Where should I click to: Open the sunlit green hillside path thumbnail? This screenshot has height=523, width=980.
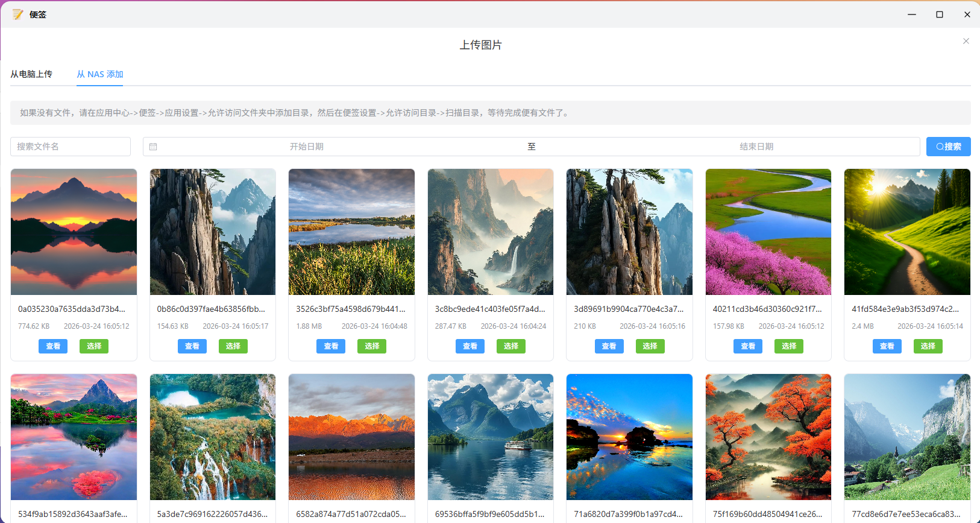click(907, 232)
